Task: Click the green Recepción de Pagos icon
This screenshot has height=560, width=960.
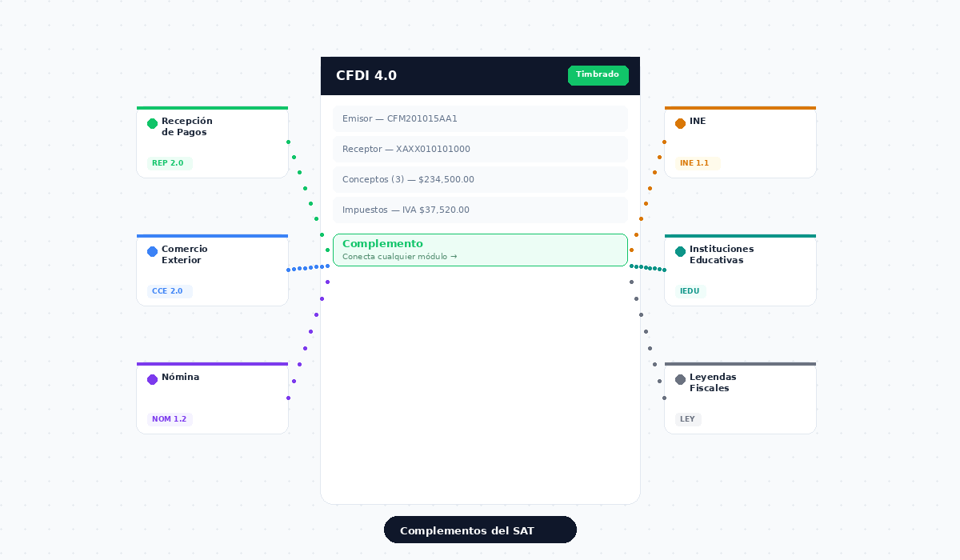Action: [152, 123]
